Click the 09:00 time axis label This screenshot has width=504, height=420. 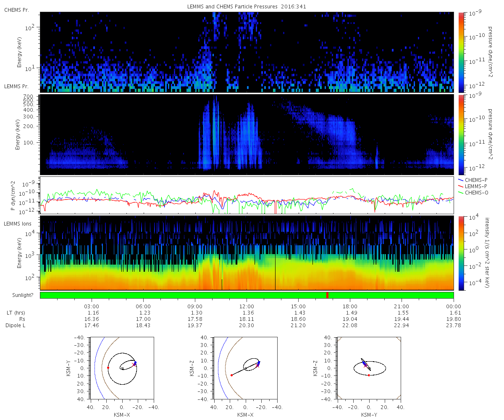195,306
